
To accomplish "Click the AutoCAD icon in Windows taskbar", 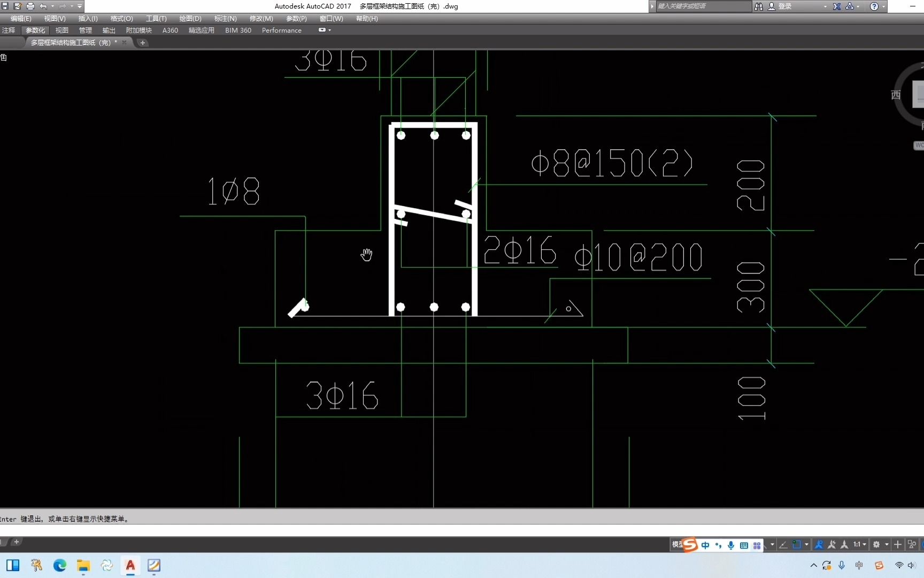I will tap(130, 565).
